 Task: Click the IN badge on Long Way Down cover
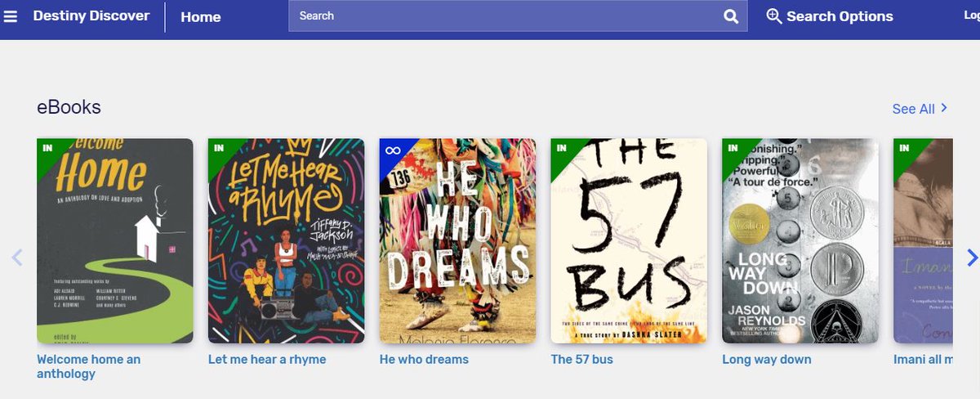coord(733,148)
